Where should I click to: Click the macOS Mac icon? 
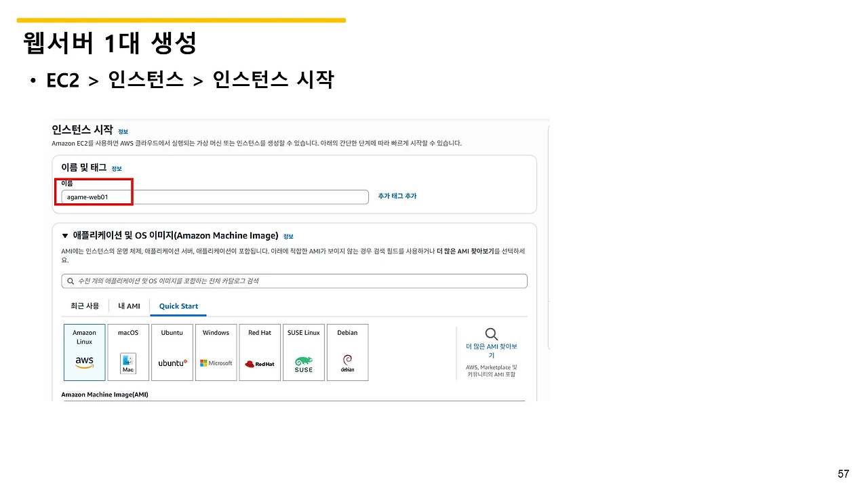[128, 364]
